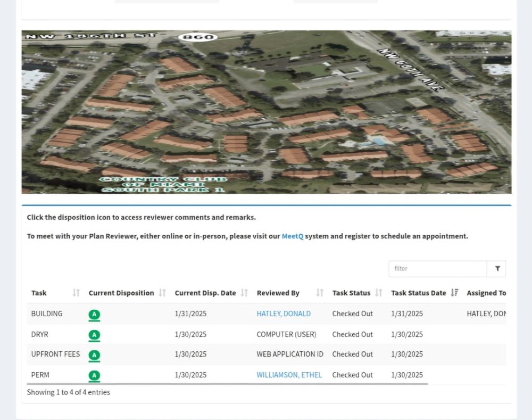Image resolution: width=532 pixels, height=420 pixels.
Task: Toggle Task Status Date sort order
Action: [x=454, y=293]
